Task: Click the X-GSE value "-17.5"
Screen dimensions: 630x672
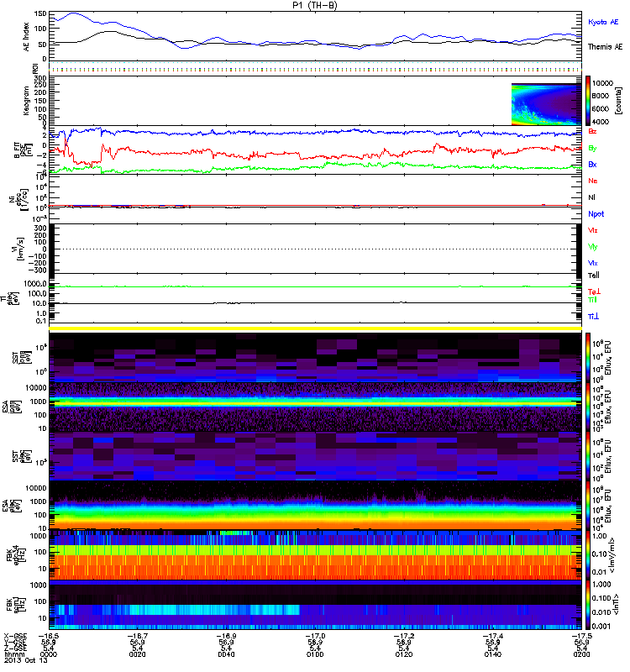Action: pos(581,636)
